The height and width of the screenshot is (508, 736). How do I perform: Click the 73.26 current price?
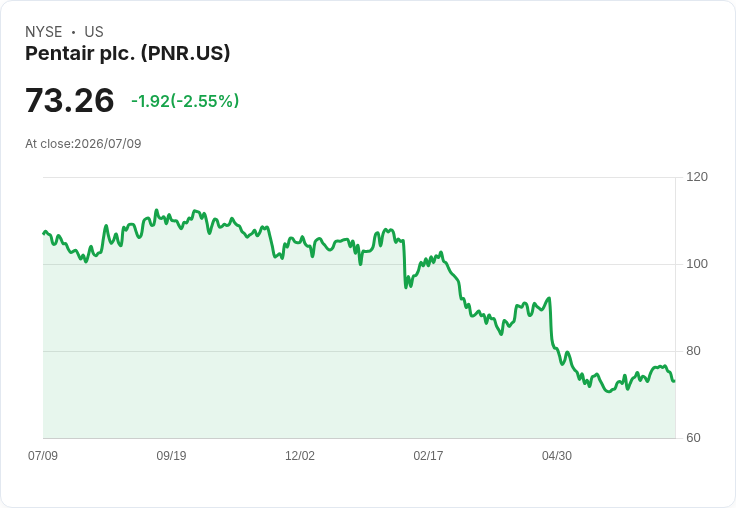pyautogui.click(x=69, y=100)
